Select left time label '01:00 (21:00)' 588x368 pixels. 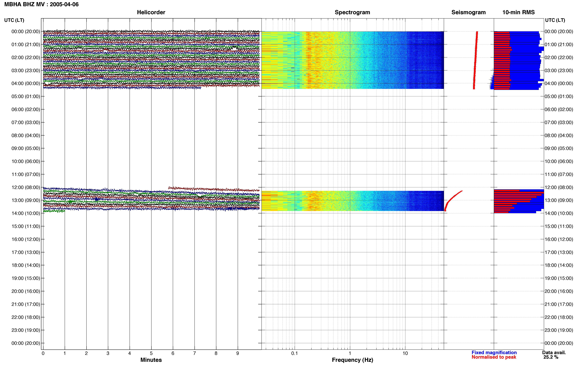tap(26, 45)
